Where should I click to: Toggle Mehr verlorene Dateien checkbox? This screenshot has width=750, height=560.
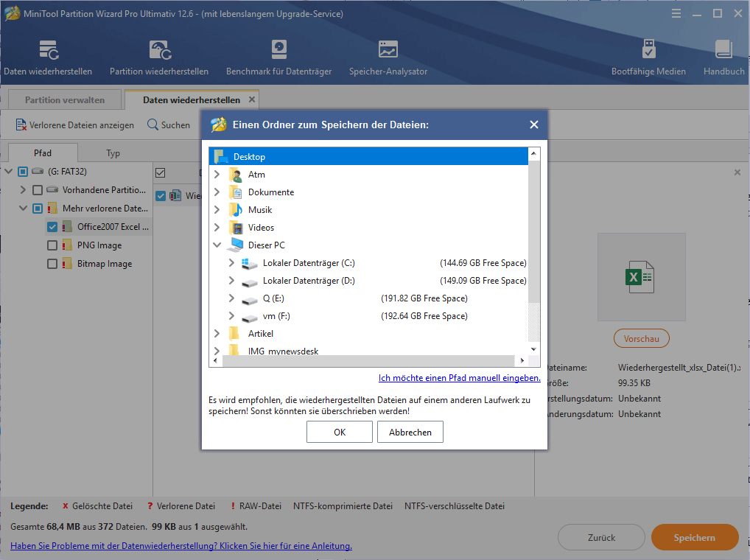tap(38, 209)
